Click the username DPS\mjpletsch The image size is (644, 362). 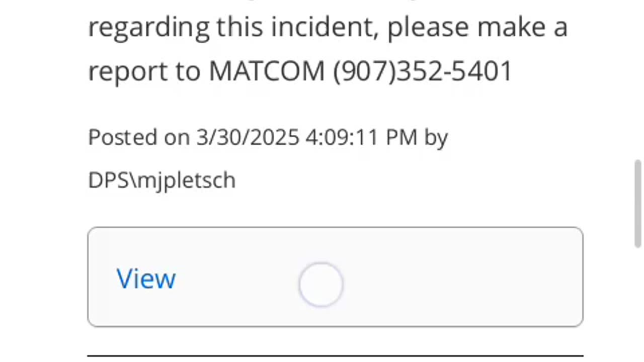pos(162,180)
